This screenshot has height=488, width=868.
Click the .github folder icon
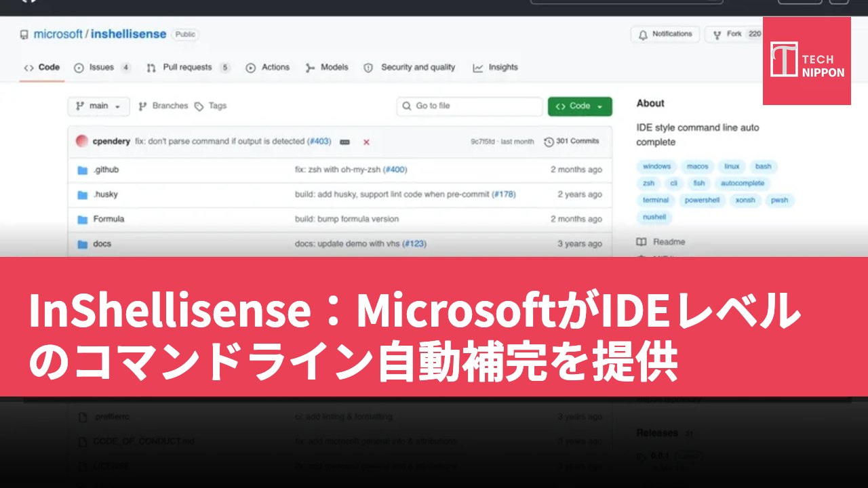(x=83, y=170)
